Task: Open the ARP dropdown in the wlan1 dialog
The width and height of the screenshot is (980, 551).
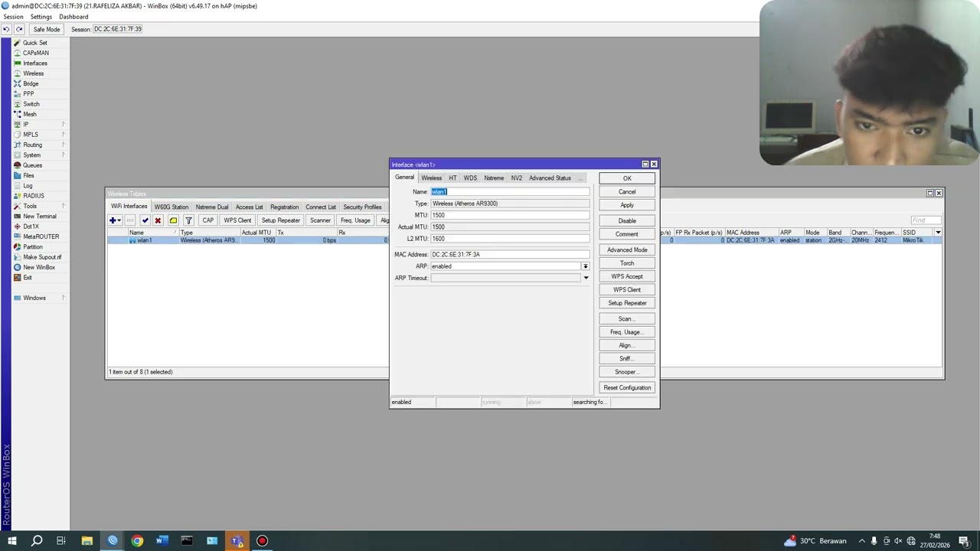Action: (x=586, y=266)
